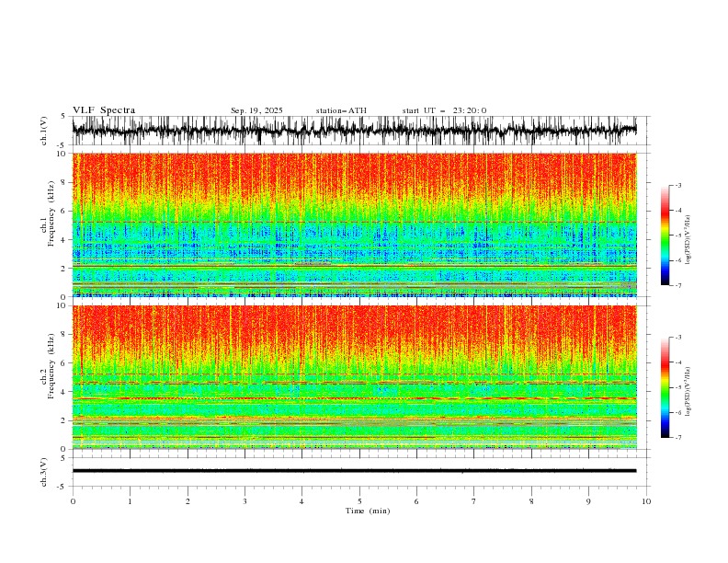Image resolution: width=728 pixels, height=563 pixels.
Task: Click the 'Sep. 19, 2025' date text
Action: [256, 110]
